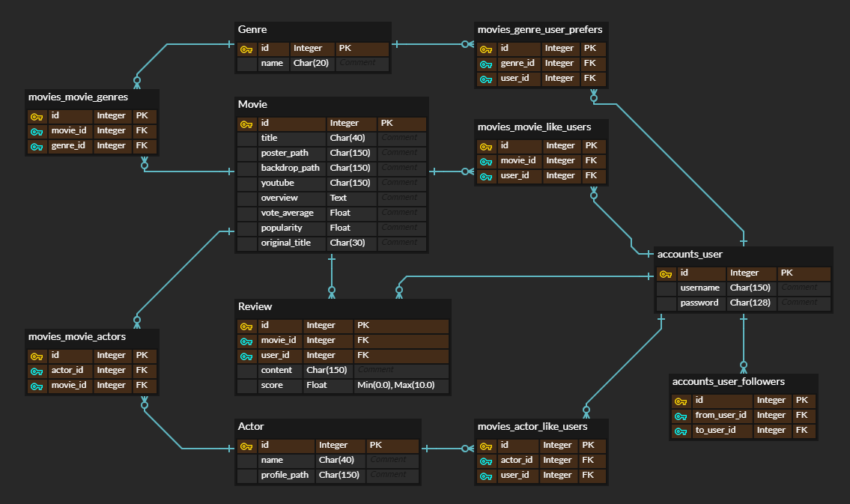The height and width of the screenshot is (504, 850).
Task: Click the FK icon beside movie_id in movies_movie_genres
Action: pyautogui.click(x=37, y=130)
